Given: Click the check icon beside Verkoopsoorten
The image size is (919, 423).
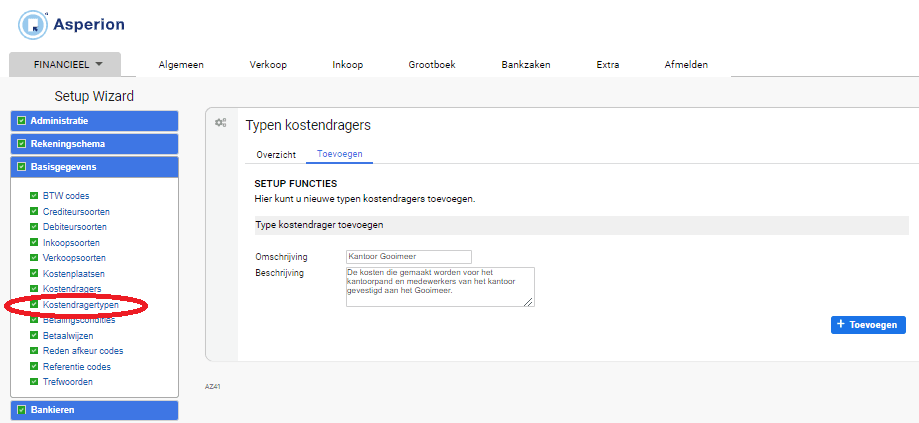Looking at the screenshot, I should (x=34, y=258).
